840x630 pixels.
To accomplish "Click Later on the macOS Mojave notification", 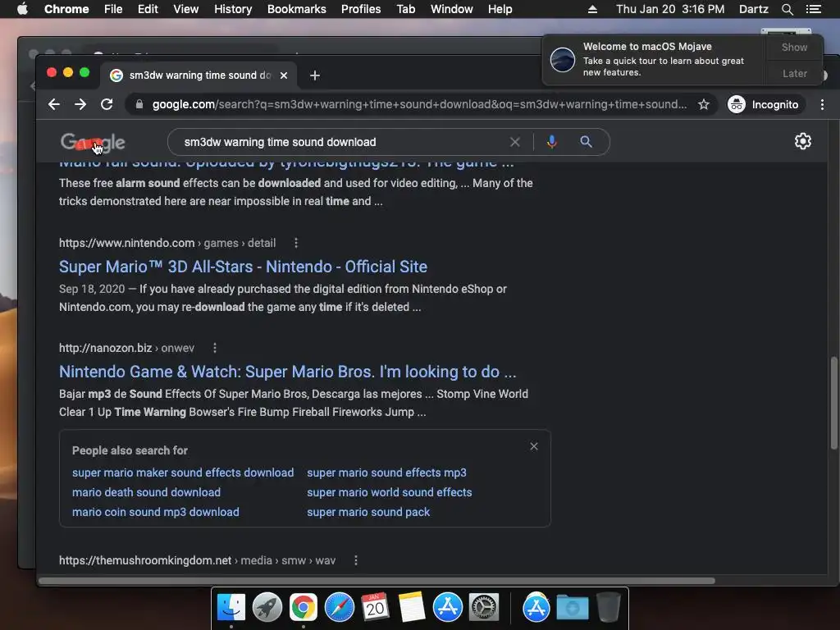I will click(x=794, y=73).
